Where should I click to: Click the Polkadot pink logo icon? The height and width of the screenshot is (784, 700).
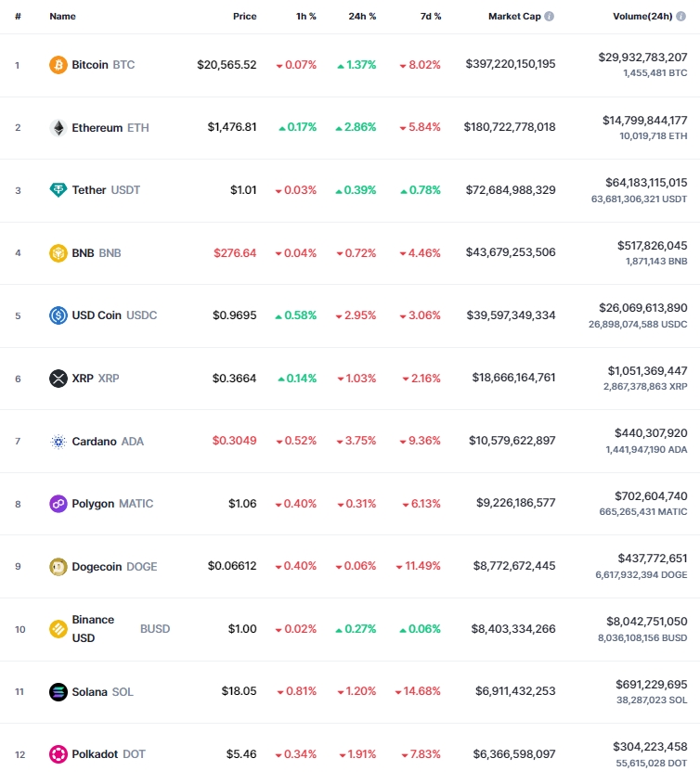(x=58, y=754)
